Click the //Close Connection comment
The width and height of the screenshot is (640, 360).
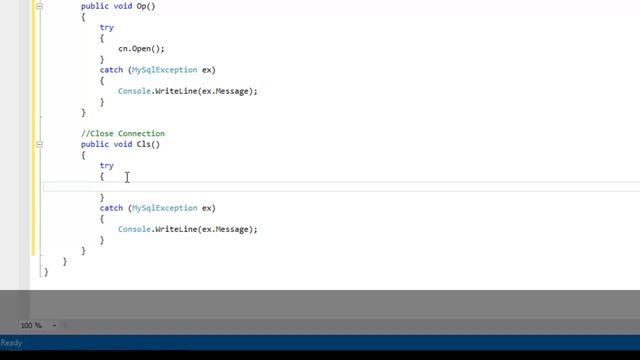tap(123, 133)
